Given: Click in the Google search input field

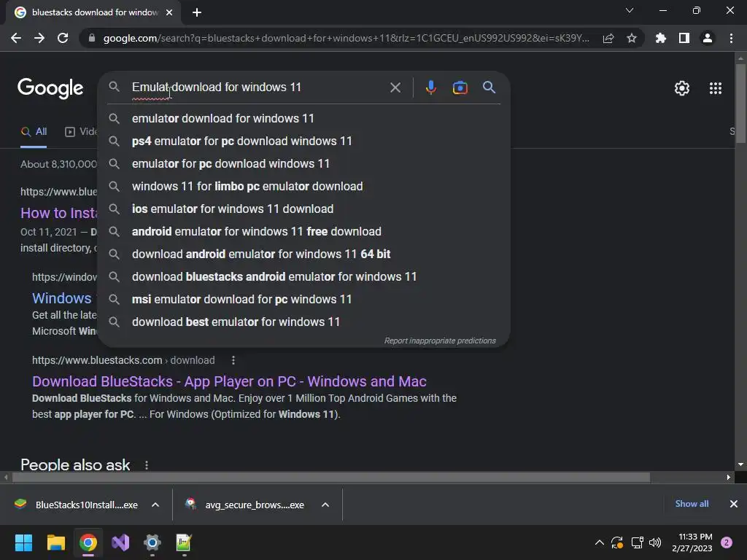Looking at the screenshot, I should pyautogui.click(x=258, y=87).
